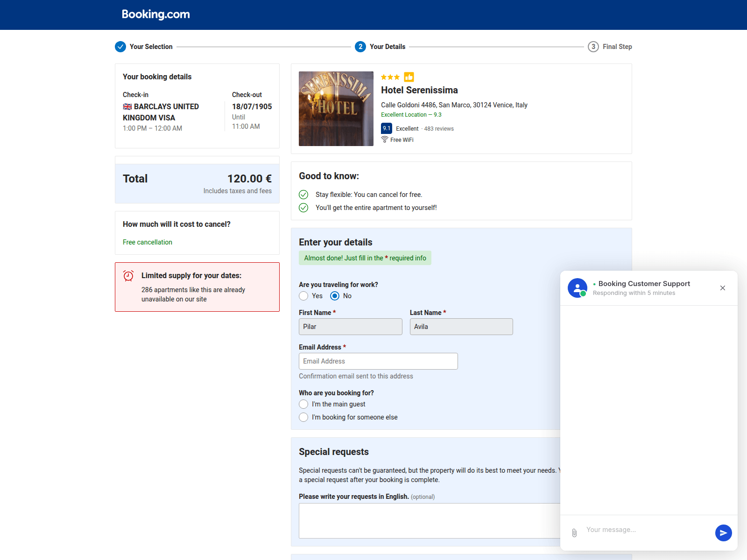Click the red alarm clock icon
Screen dimensions: 747x560
(128, 276)
